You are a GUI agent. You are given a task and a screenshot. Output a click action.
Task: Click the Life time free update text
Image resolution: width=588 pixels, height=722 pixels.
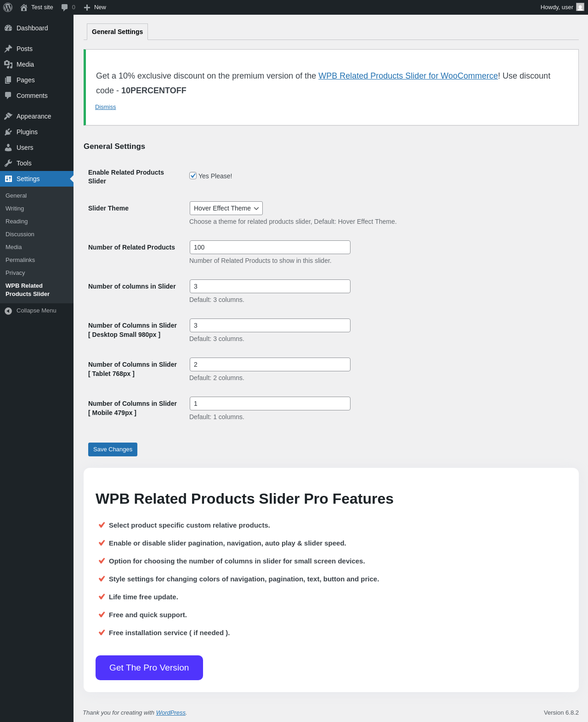click(143, 597)
